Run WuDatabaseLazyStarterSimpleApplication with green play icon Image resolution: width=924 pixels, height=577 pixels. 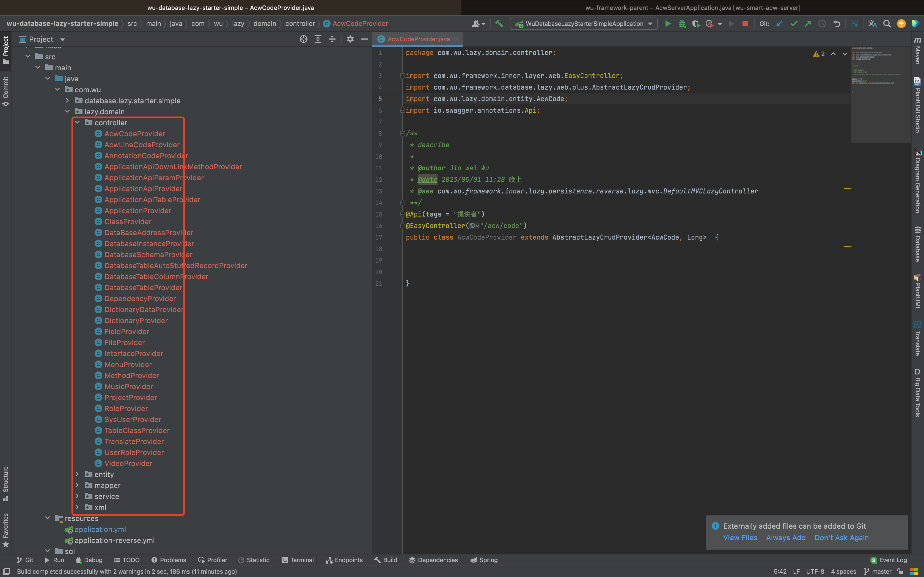pos(667,24)
